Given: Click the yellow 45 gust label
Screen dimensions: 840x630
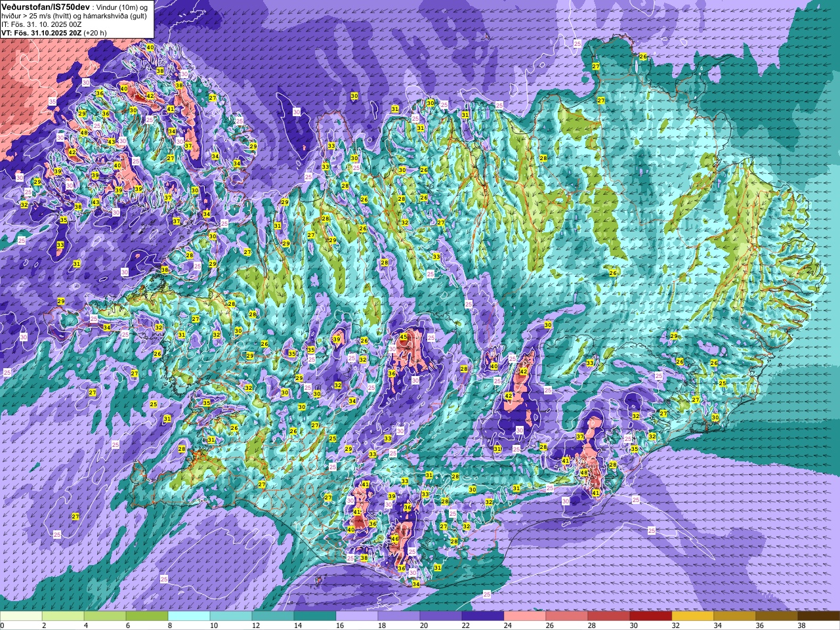Looking at the screenshot, I should [404, 337].
